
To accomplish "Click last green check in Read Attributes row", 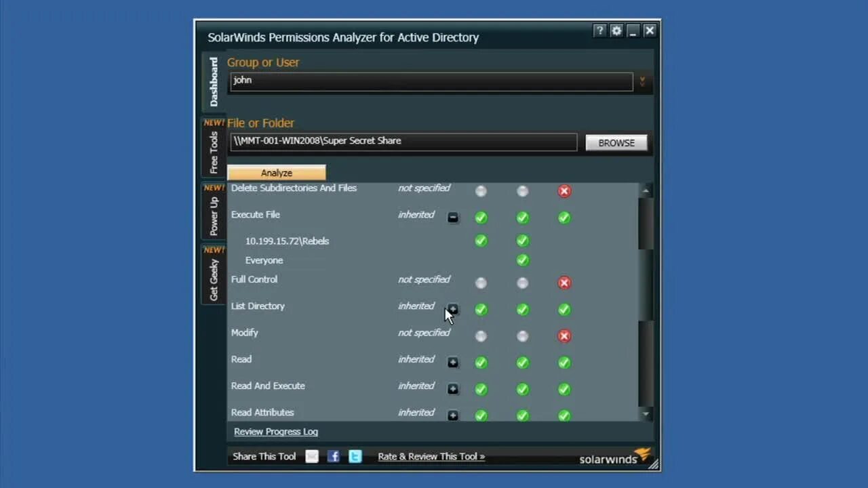I will pos(564,415).
